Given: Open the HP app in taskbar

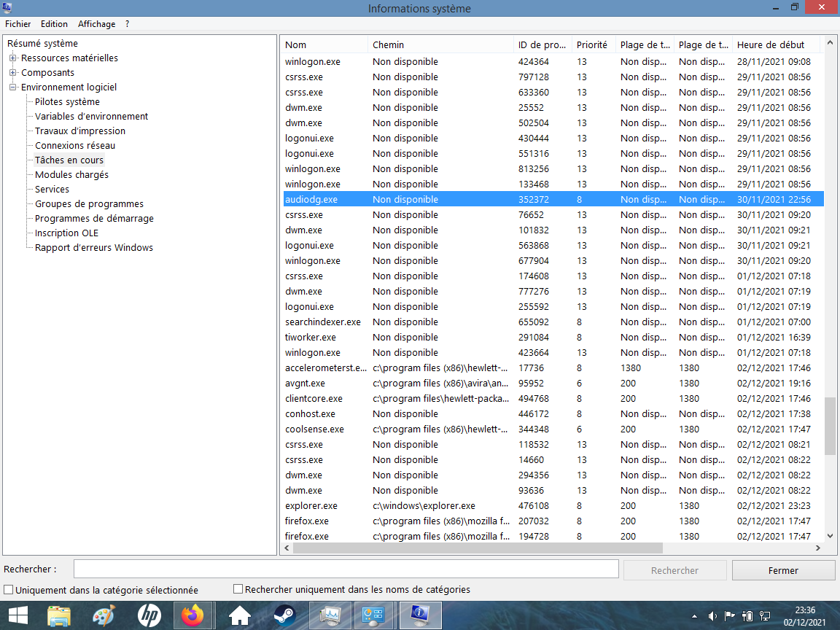Looking at the screenshot, I should (x=149, y=616).
